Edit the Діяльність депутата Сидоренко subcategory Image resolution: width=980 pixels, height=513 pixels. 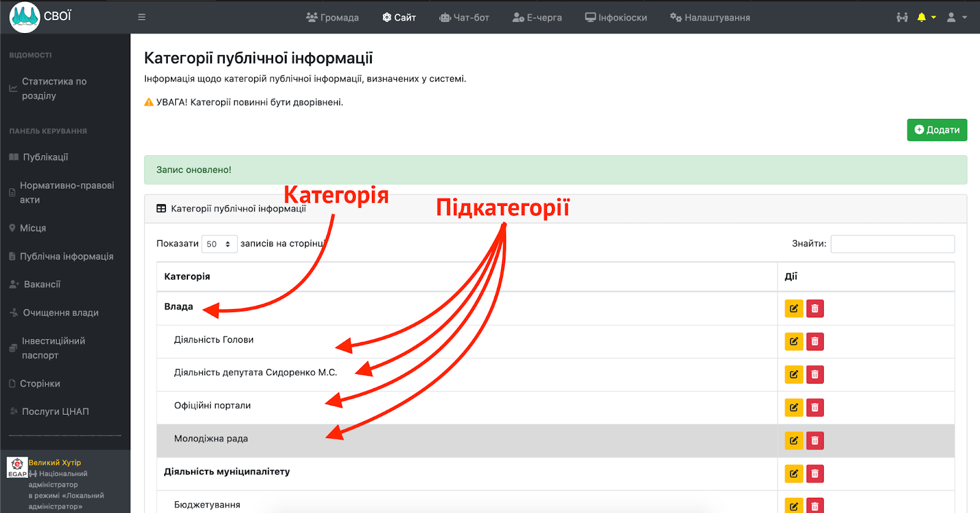click(794, 374)
